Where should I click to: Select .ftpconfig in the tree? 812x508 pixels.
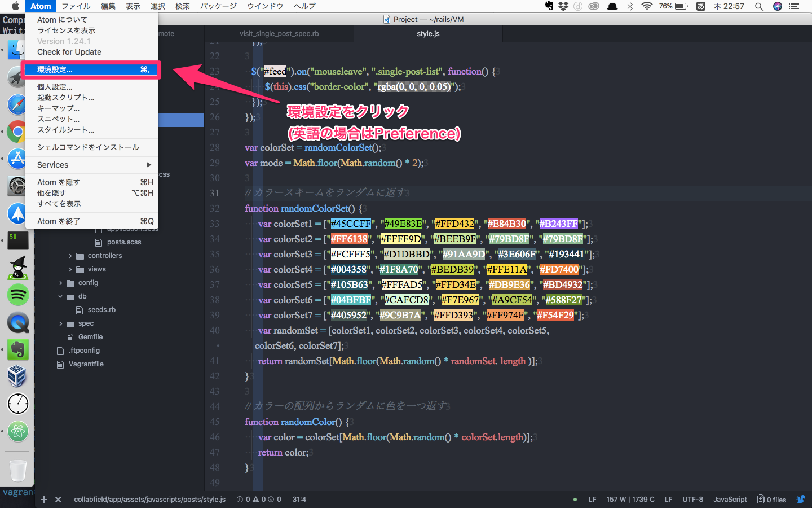point(84,351)
